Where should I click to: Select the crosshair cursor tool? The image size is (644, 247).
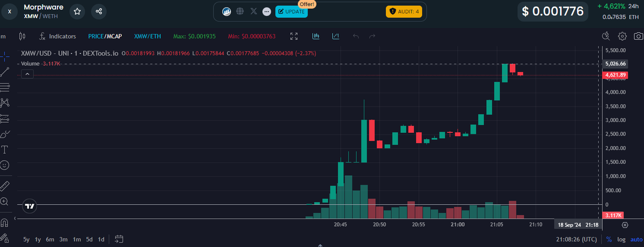pos(5,56)
